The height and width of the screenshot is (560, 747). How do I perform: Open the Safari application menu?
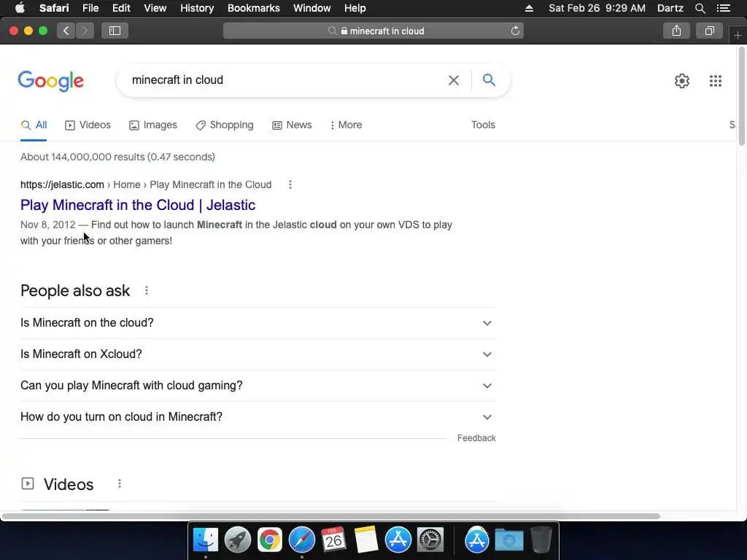coord(54,8)
